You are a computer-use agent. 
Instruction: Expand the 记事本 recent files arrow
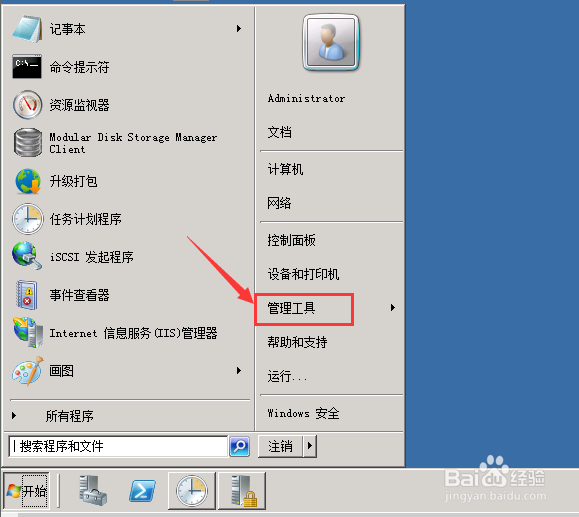click(239, 28)
